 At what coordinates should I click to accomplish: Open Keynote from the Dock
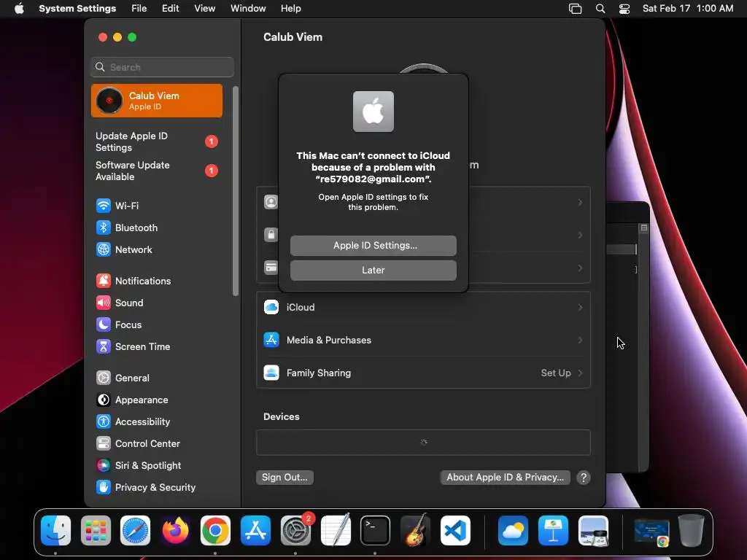point(553,531)
